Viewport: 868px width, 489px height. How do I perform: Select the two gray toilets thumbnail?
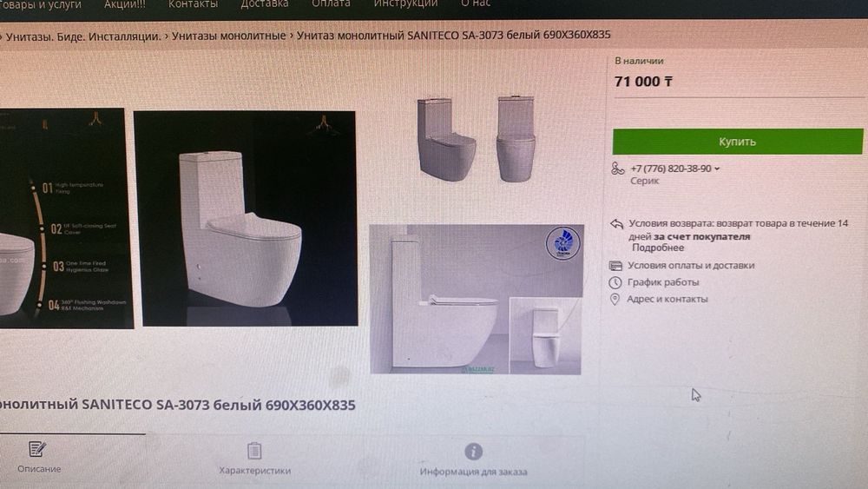tap(477, 139)
